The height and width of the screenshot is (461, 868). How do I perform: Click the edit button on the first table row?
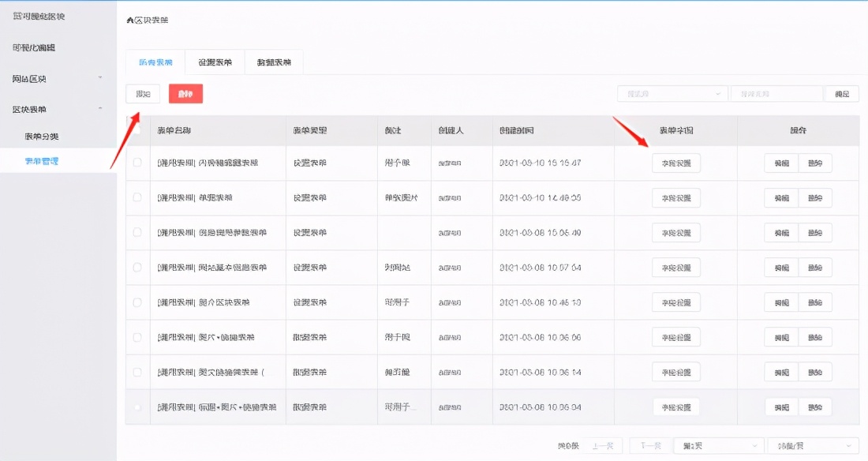point(780,163)
